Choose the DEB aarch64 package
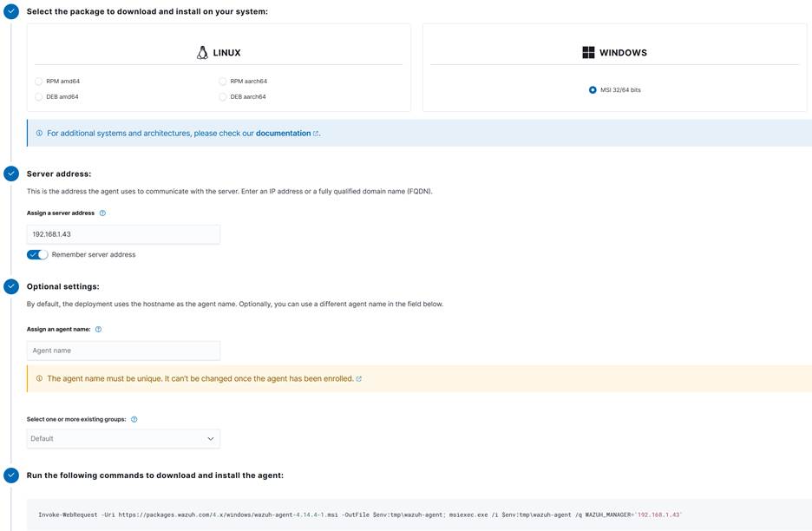812x531 pixels. [x=223, y=97]
